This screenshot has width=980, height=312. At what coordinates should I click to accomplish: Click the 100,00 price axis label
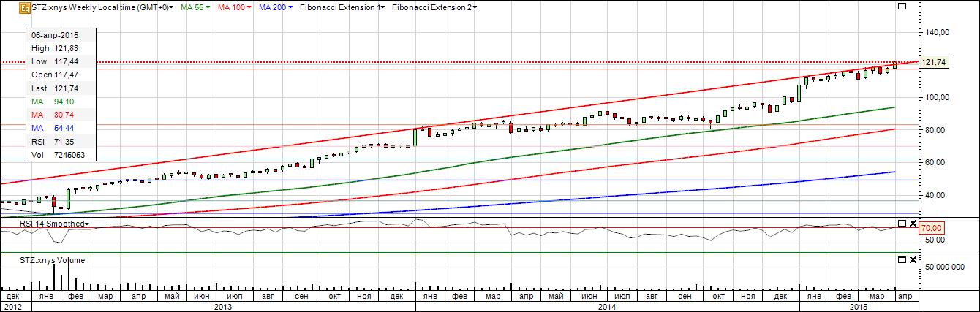(x=938, y=97)
